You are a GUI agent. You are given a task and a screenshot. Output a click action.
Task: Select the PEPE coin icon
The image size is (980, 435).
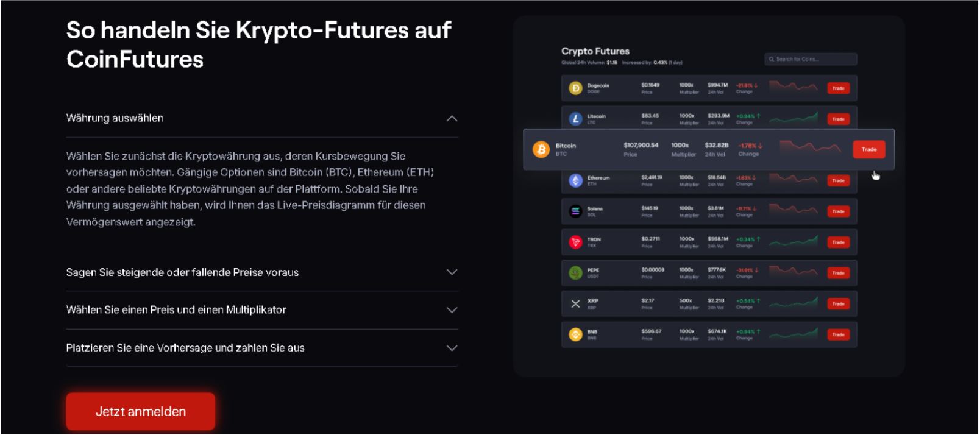[x=575, y=272]
